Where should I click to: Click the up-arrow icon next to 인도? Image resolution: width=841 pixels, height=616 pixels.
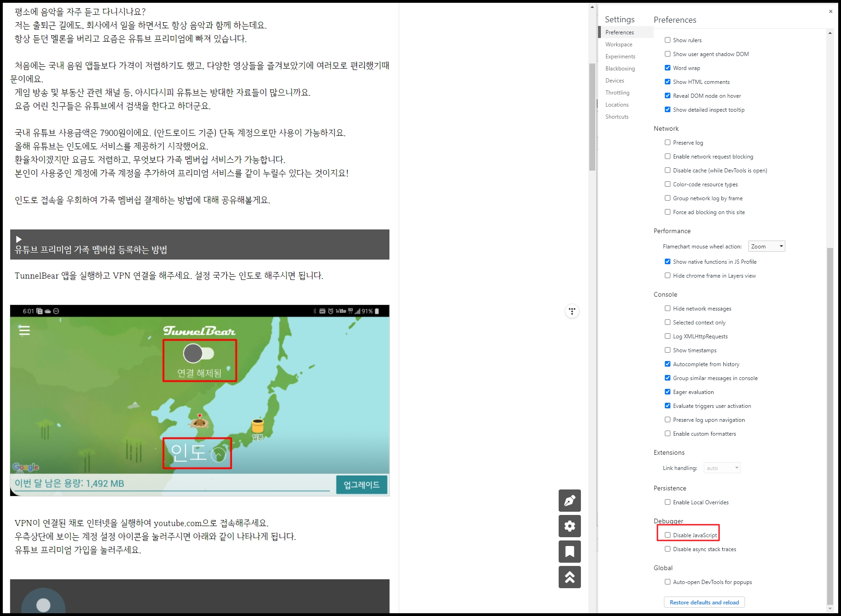pyautogui.click(x=218, y=455)
